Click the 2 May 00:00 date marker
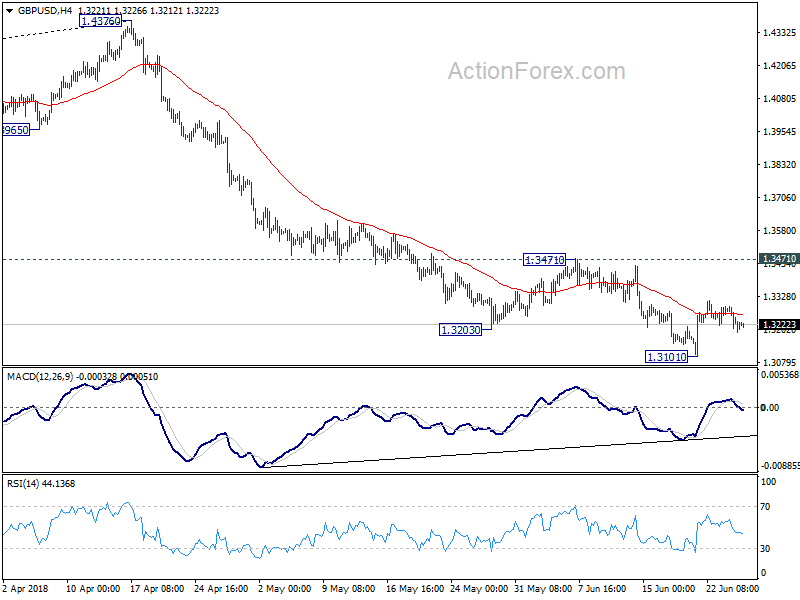Screen dimensions: 800x600 [285, 588]
